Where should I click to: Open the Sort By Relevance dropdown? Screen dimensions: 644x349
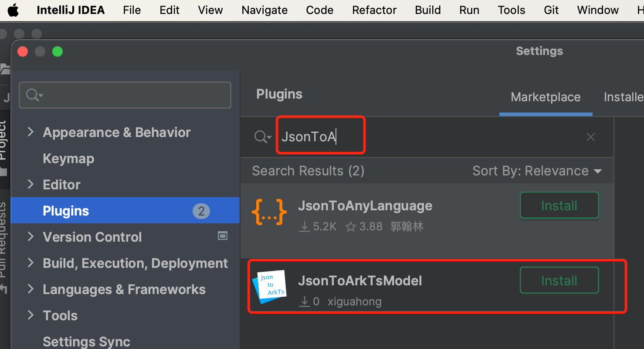[x=537, y=171]
